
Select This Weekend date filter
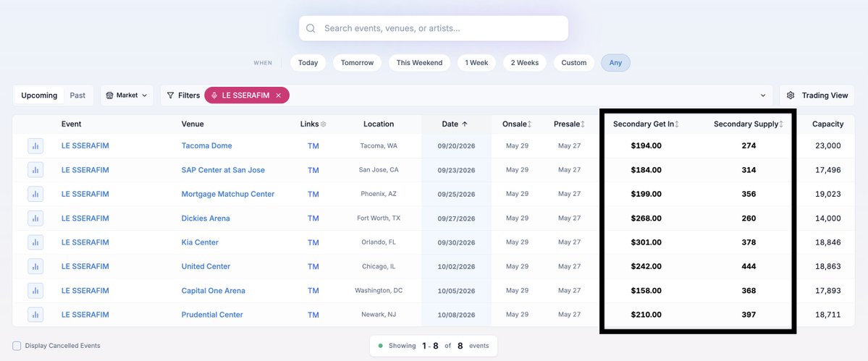(419, 62)
